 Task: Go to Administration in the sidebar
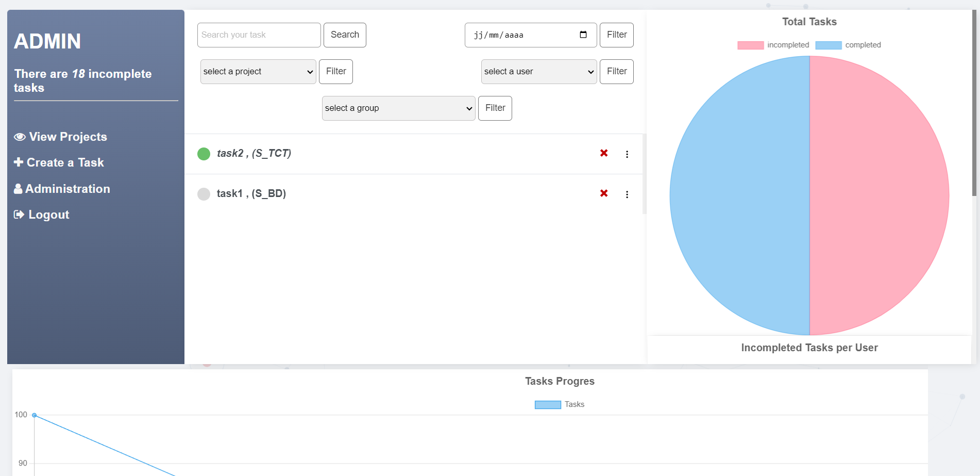[67, 189]
